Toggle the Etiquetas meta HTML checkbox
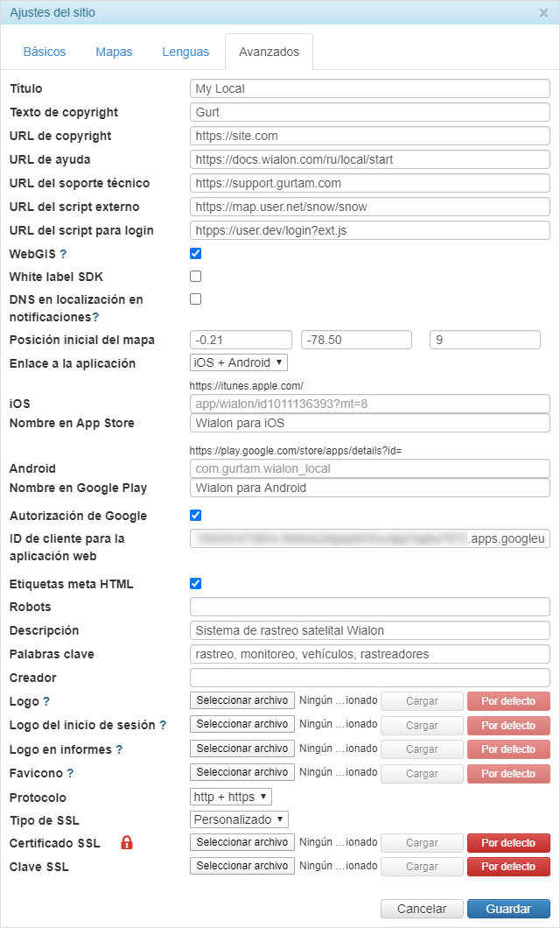Viewport: 560px width, 928px height. tap(196, 584)
